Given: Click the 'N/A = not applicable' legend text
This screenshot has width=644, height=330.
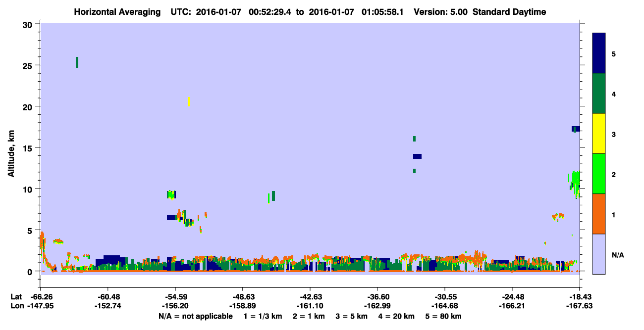Looking at the screenshot, I should [195, 316].
